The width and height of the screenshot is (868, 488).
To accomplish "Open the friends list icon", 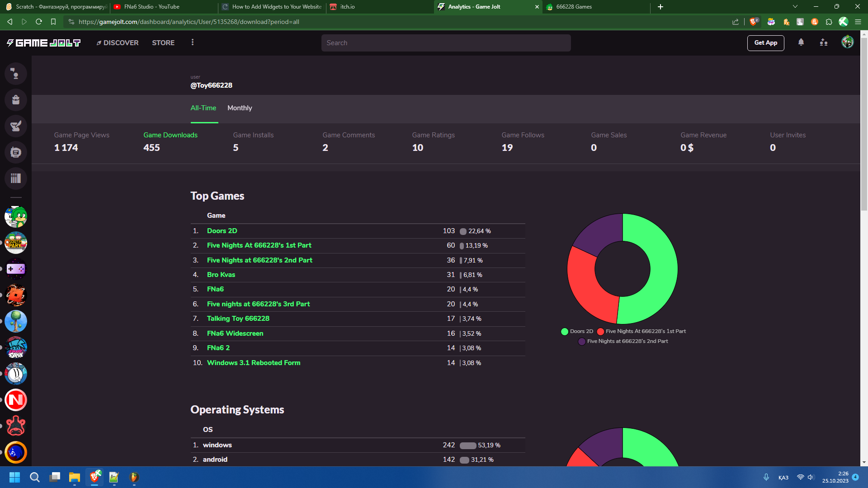I will pos(824,42).
